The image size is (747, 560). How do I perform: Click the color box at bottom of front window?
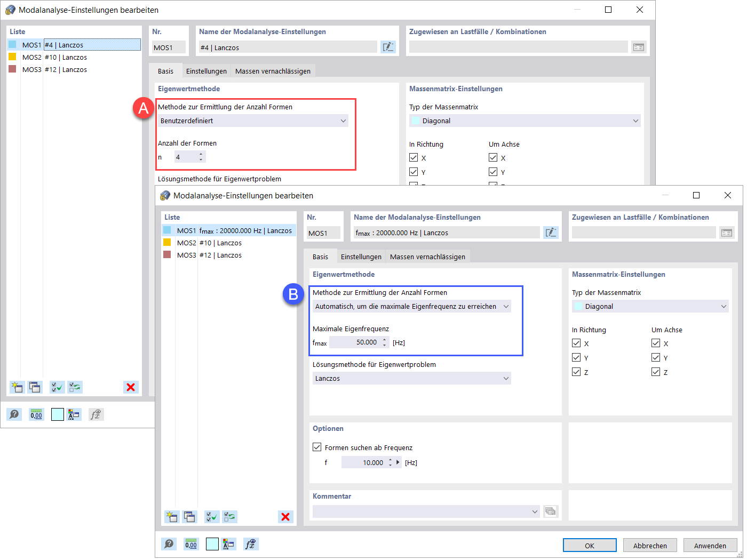point(212,544)
